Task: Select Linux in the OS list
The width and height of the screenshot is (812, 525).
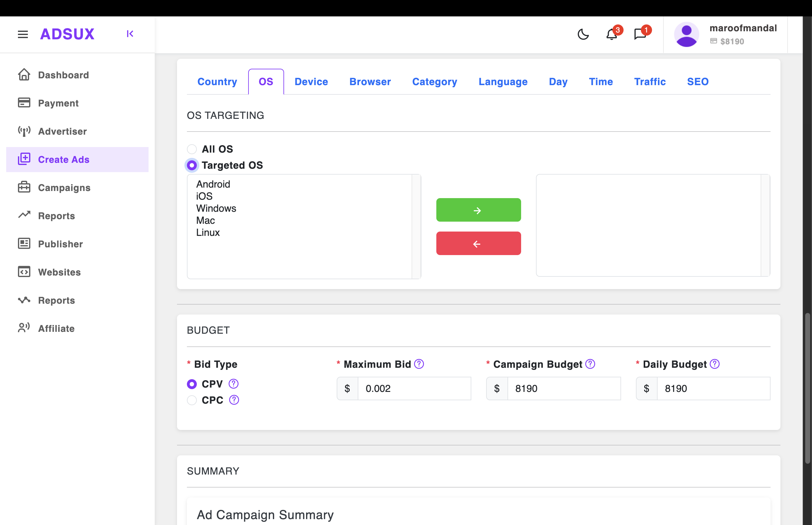Action: [208, 232]
